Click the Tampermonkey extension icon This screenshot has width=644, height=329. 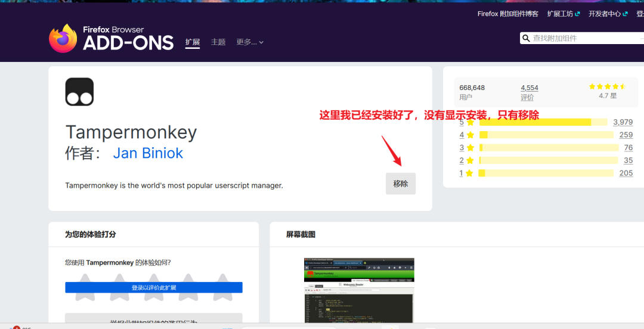[x=79, y=92]
